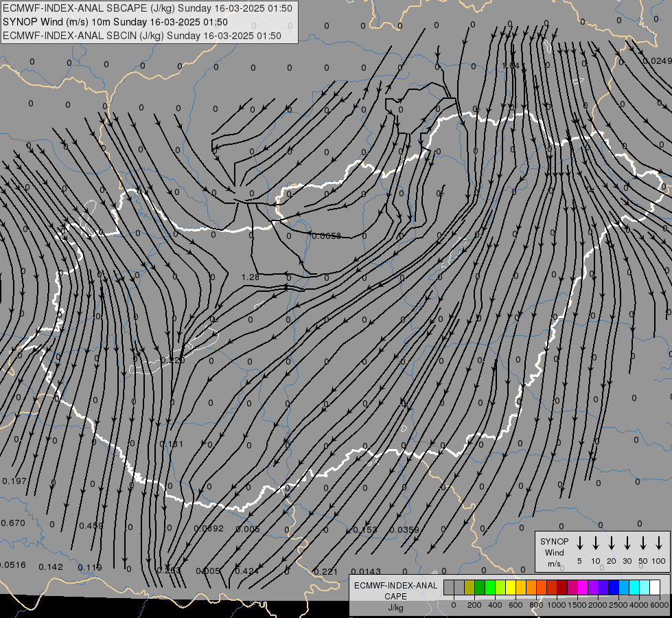
Task: Click the 4000 tick label on the CAPE scale
Action: 638,605
